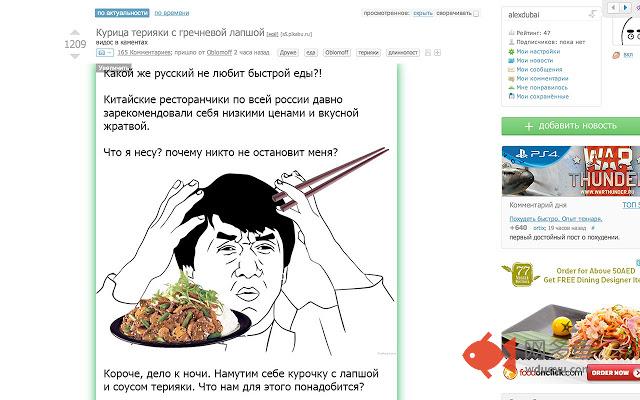The image size is (640, 400).
Task: Open the save dropdown below the post title
Action: (105, 53)
